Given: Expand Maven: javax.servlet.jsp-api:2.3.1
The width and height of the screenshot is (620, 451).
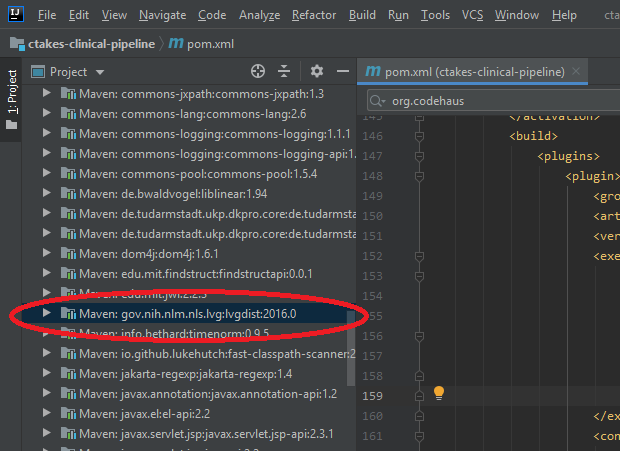Looking at the screenshot, I should tap(46, 433).
